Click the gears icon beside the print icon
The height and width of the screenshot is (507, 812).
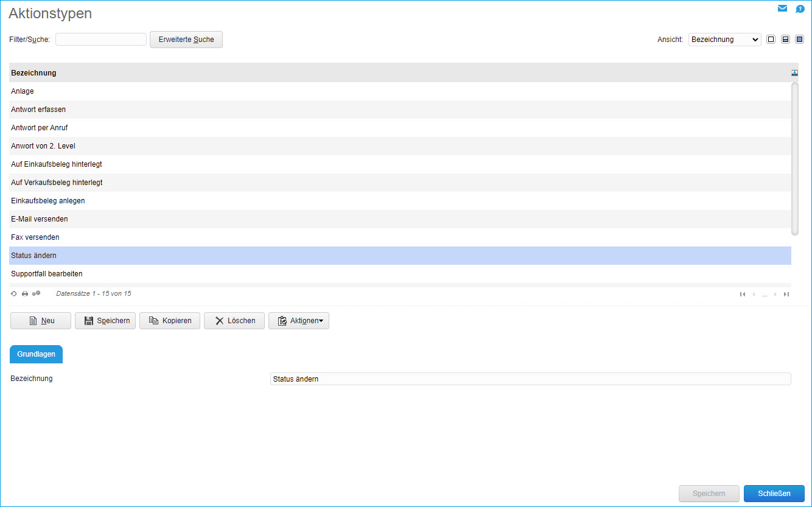(37, 293)
